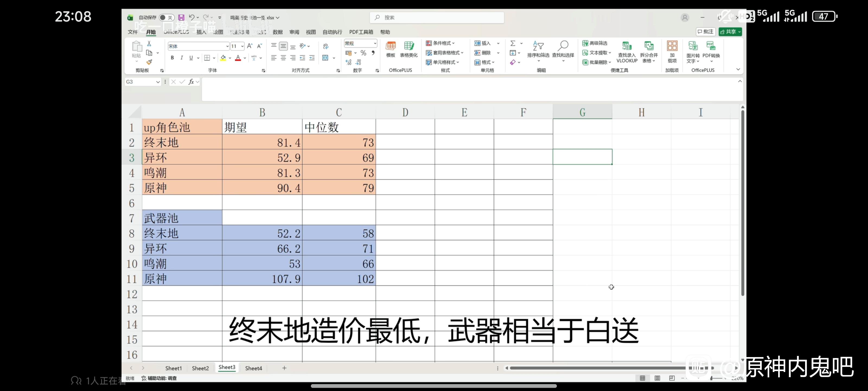The image size is (868, 391).
Task: Run the 高级筛选 advanced filter
Action: click(x=595, y=43)
